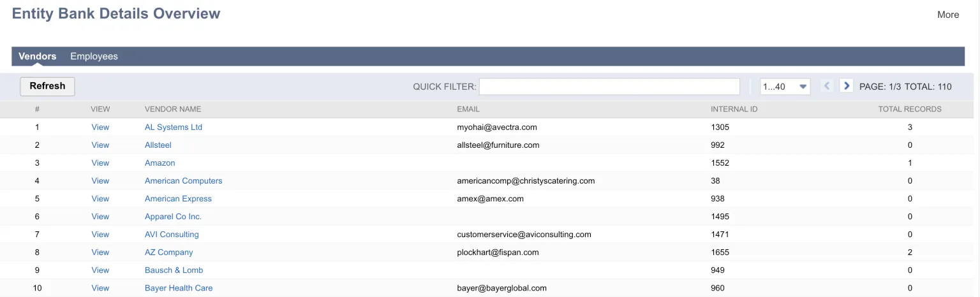The width and height of the screenshot is (980, 297).
Task: Open the Amazon vendor link
Action: click(160, 163)
